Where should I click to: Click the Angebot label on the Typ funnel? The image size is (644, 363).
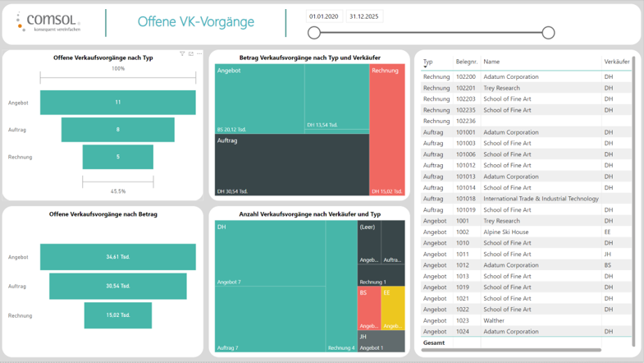point(18,103)
